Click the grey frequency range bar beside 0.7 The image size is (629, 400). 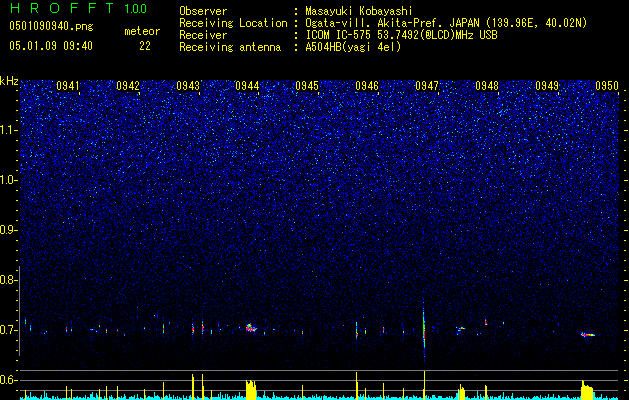[19, 311]
